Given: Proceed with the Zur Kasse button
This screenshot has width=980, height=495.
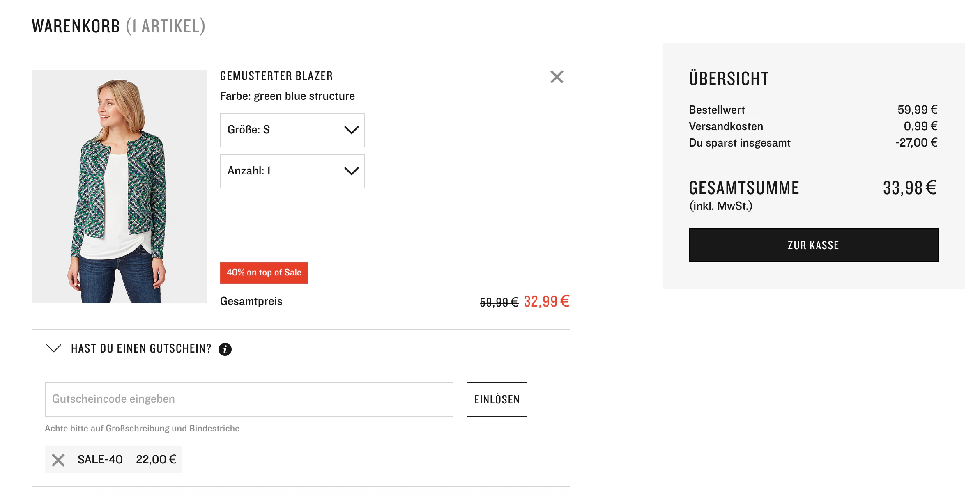Looking at the screenshot, I should coord(814,245).
